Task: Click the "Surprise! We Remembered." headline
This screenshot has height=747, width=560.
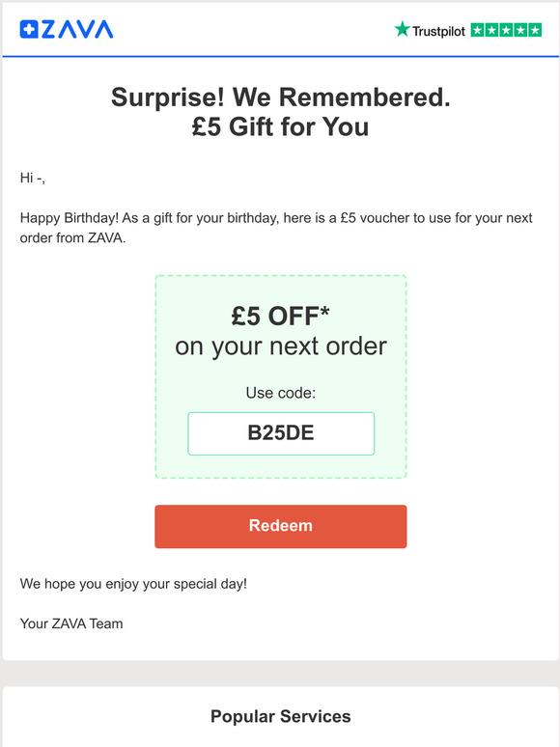Action: pos(281,97)
